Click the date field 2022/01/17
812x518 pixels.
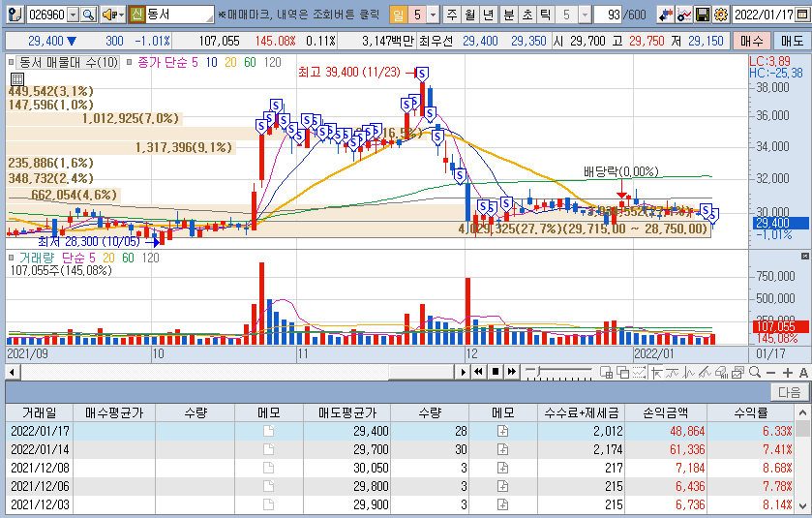pyautogui.click(x=764, y=15)
